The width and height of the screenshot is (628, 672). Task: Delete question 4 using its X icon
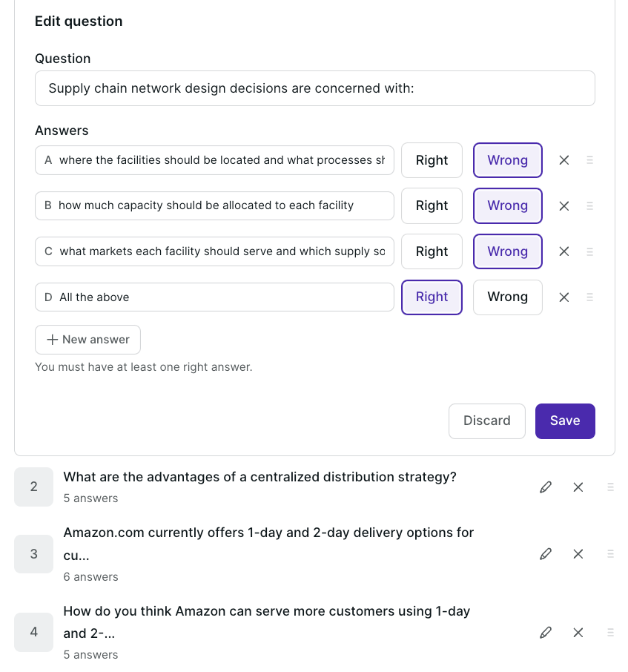(578, 633)
